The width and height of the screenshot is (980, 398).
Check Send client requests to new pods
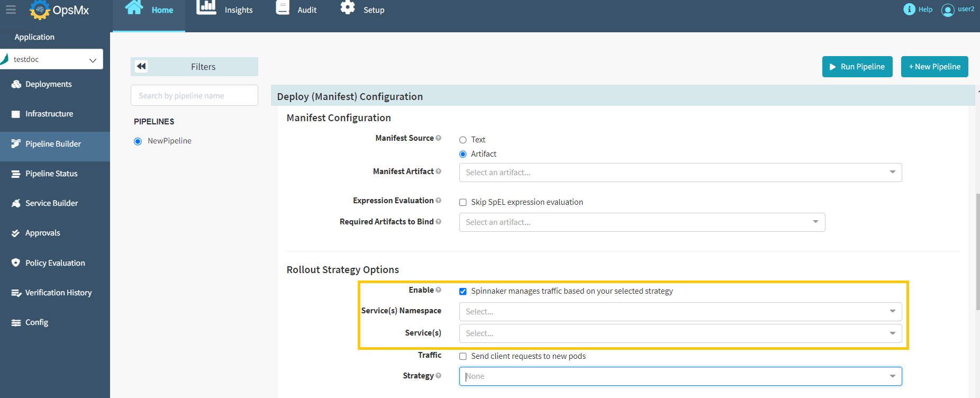[x=463, y=356]
